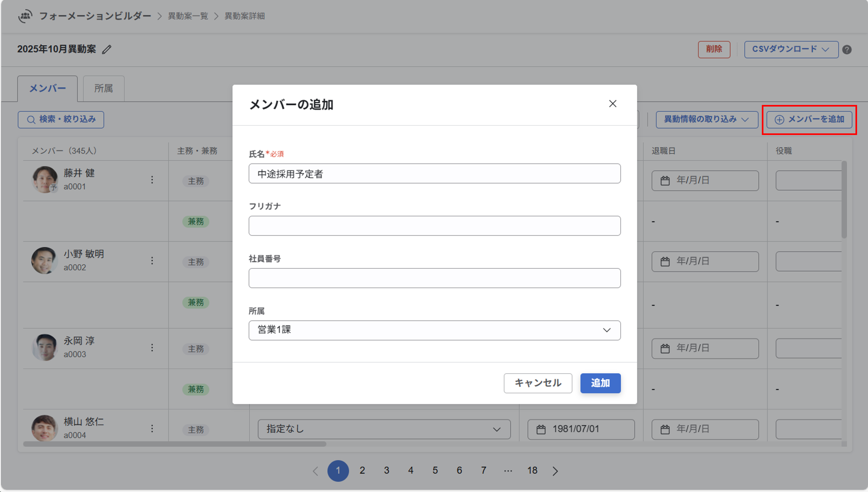The image size is (868, 492).
Task: Expand the 所属 dropdown showing 営業1課
Action: pos(434,330)
